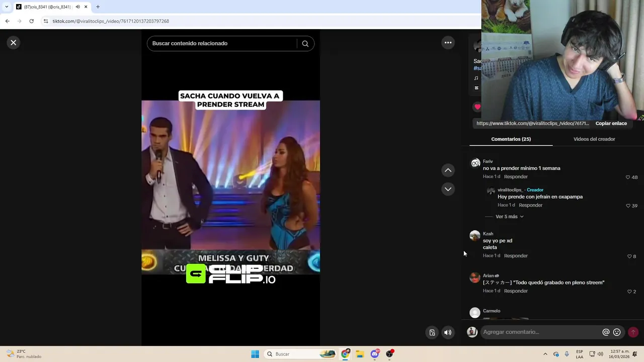Open username 'Fariv' profile link
Image resolution: width=644 pixels, height=362 pixels.
[488, 161]
